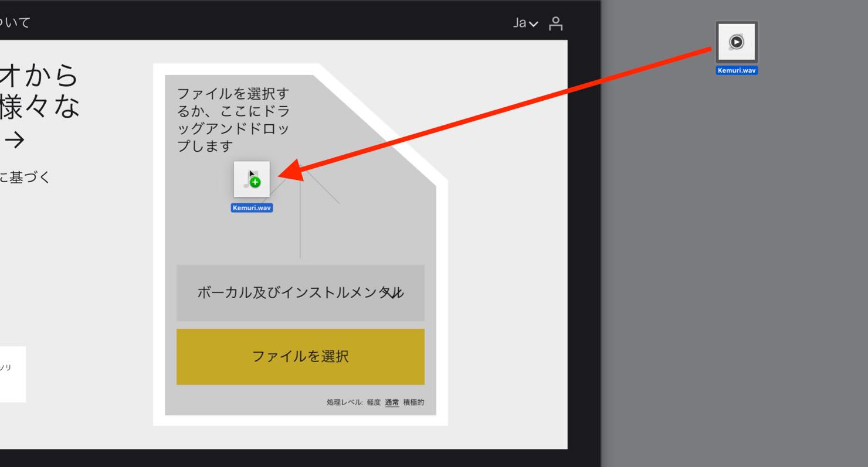
Task: Select the Kemuri.wav file icon on desktop
Action: (737, 42)
